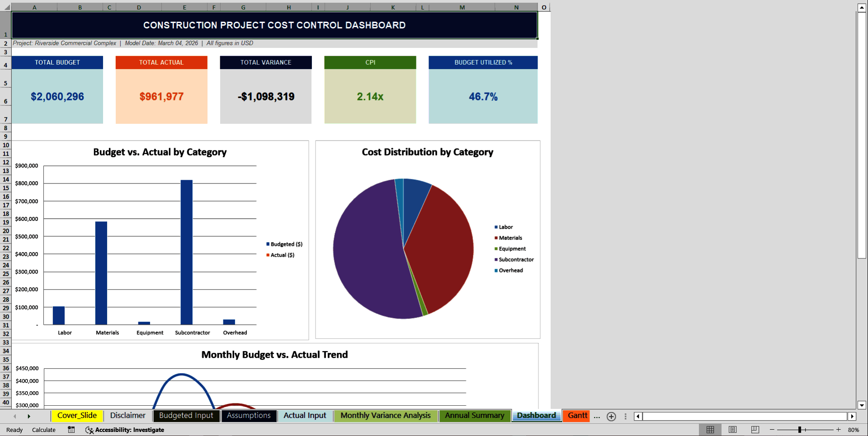This screenshot has height=436, width=868.
Task: Activate Page Break Preview icon
Action: (755, 430)
